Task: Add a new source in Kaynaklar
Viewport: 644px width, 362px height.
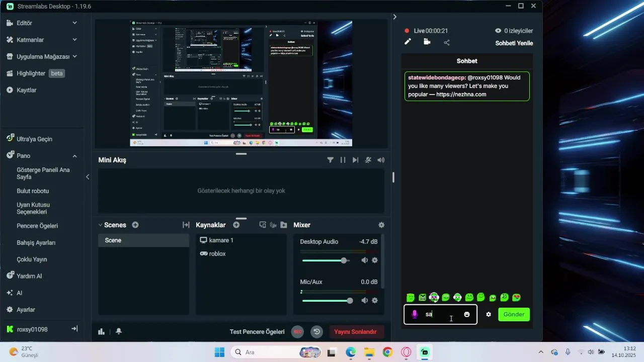Action: [236, 225]
